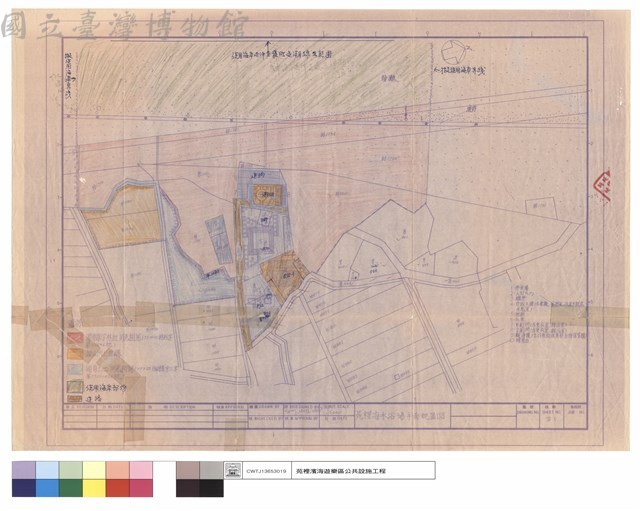Image resolution: width=640 pixels, height=511 pixels.
Task: Select the black calibration swatch
Action: tap(211, 488)
